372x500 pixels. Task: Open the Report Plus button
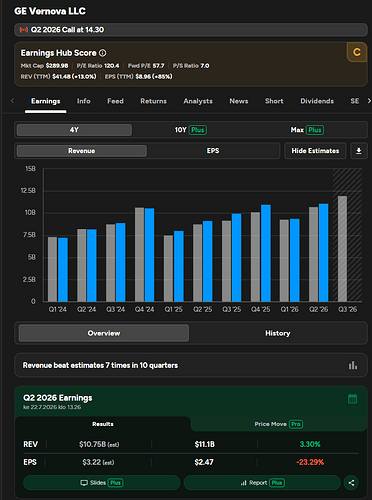point(262,483)
